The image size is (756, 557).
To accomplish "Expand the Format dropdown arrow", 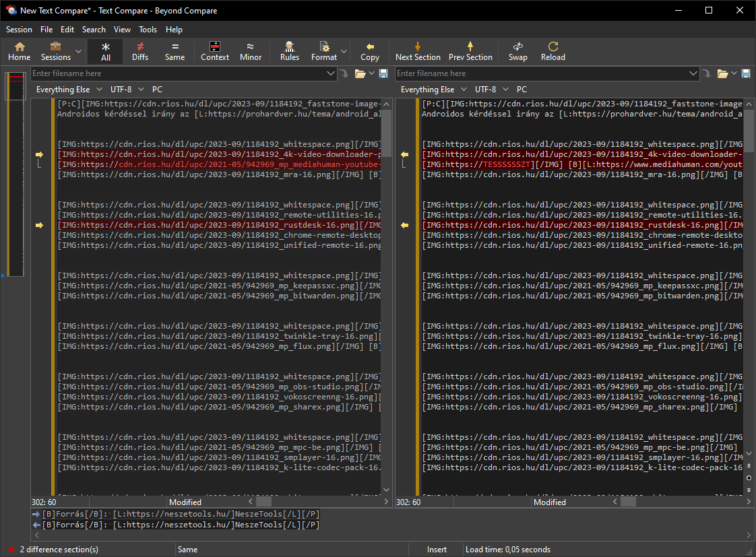I will (344, 52).
